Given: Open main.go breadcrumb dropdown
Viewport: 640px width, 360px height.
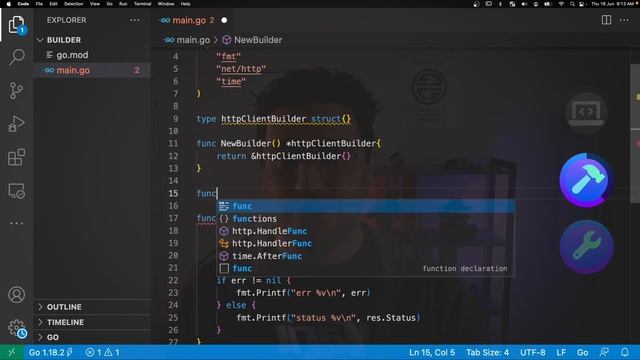Looking at the screenshot, I should [x=187, y=40].
